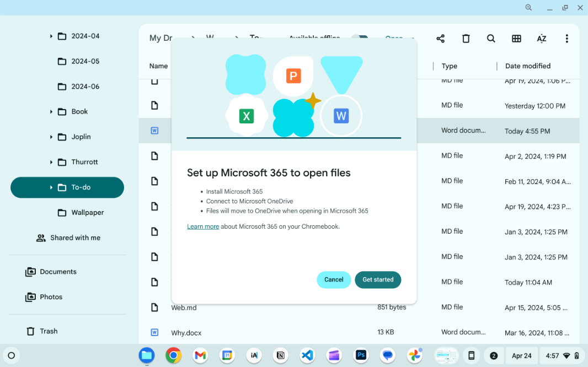Screen dimensions: 588x367
Task: Open the Documents shortcut in sidebar
Action: coord(57,272)
